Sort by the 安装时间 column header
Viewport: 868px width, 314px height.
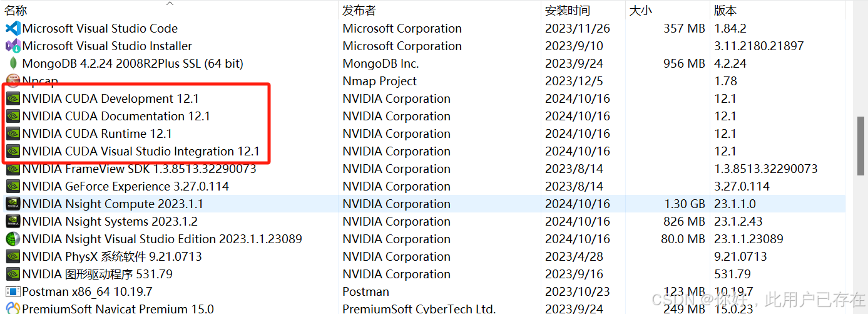(x=567, y=11)
